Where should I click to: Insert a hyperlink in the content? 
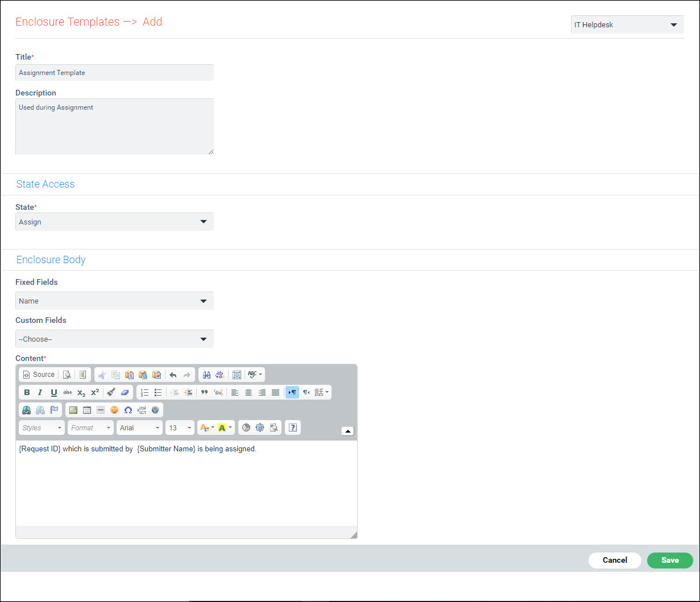coord(26,410)
